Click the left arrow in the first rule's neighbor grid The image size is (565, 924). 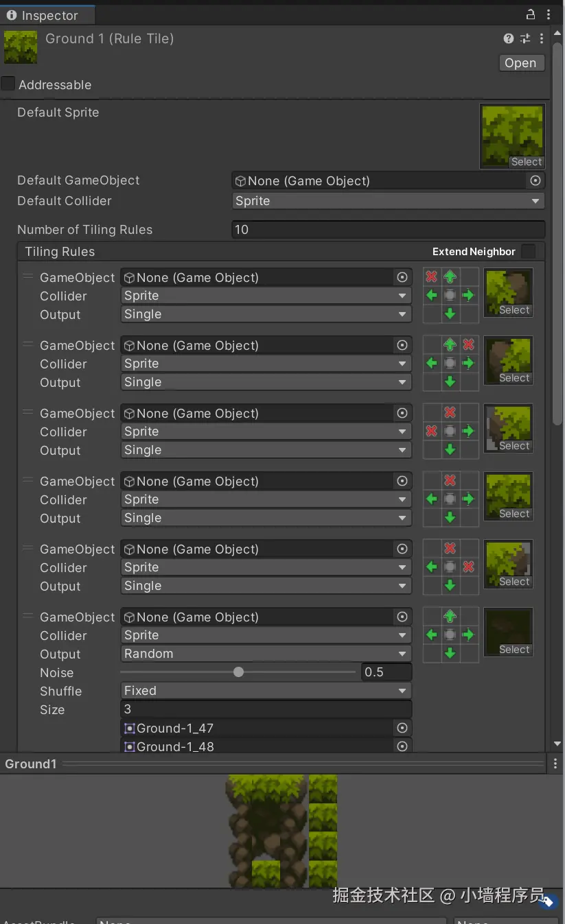point(431,296)
